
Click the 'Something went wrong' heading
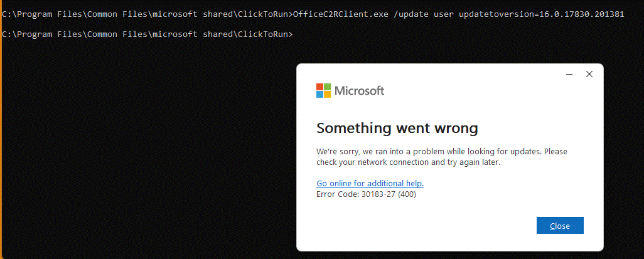[x=397, y=129]
